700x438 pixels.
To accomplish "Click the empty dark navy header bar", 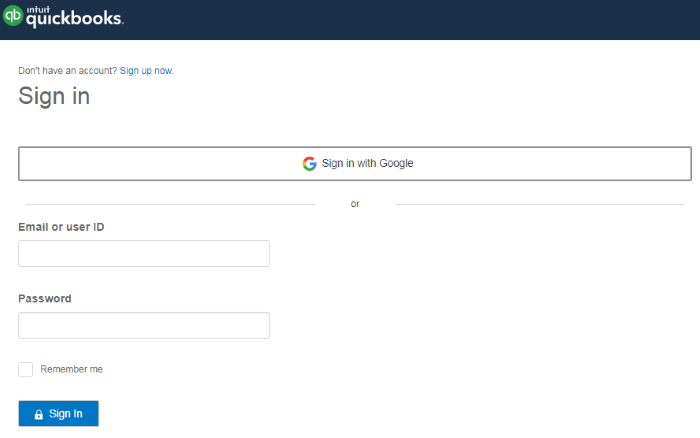I will coord(411,20).
